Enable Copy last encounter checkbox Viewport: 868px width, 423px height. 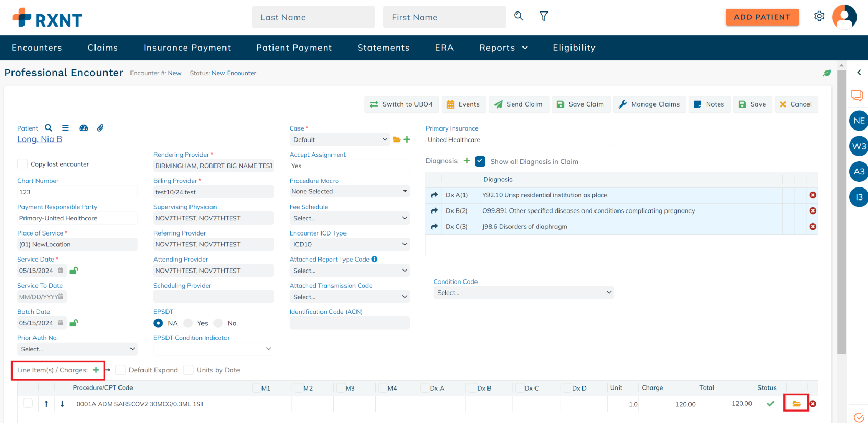pos(22,164)
